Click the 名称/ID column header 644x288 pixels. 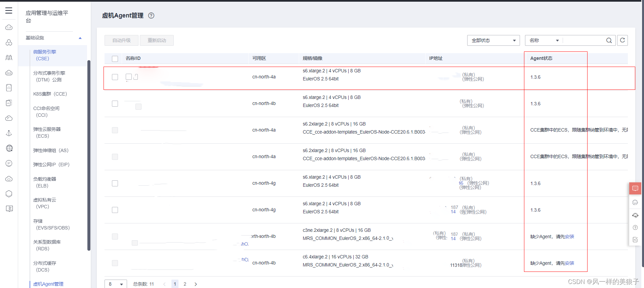click(133, 58)
